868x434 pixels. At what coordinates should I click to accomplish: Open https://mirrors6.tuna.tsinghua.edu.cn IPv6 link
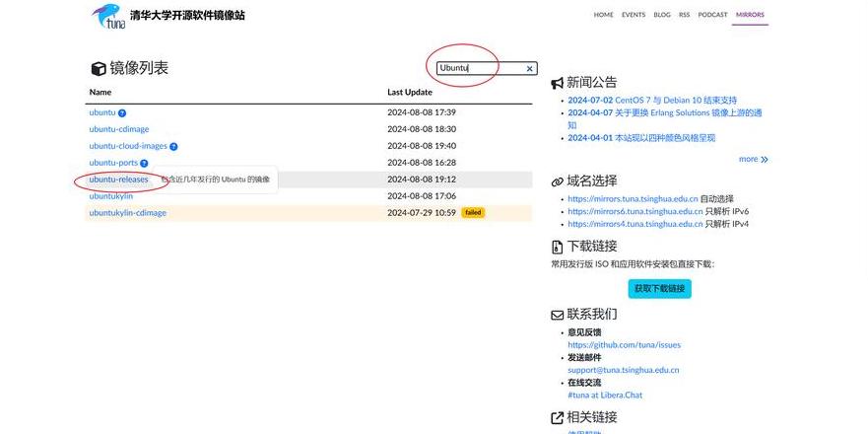pyautogui.click(x=634, y=211)
